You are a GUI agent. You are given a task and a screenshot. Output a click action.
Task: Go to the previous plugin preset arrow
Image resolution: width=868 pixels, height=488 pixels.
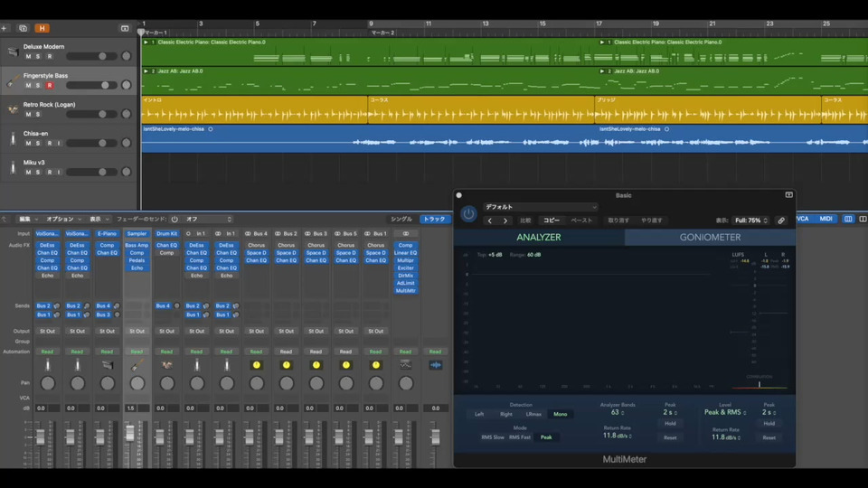[490, 221]
